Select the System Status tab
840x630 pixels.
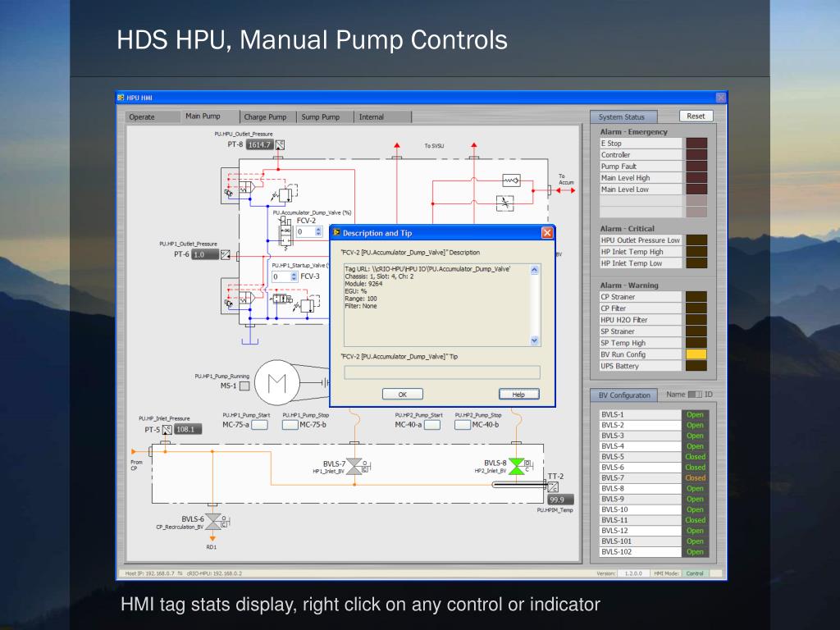622,116
